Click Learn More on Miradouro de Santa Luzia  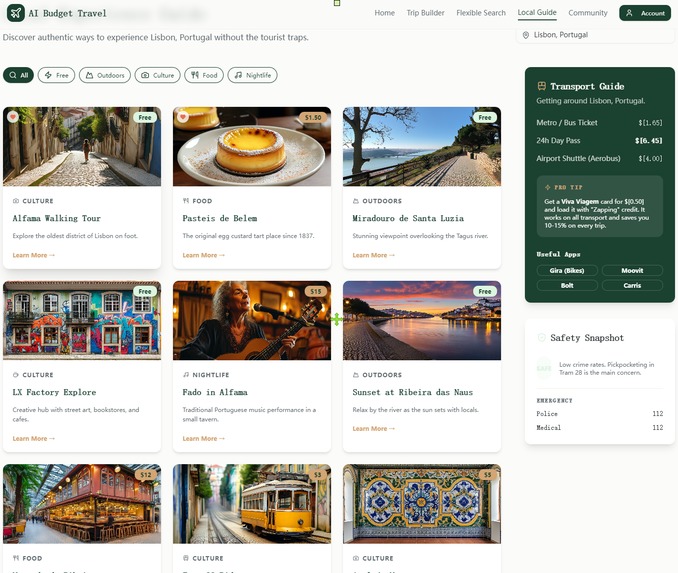pyautogui.click(x=374, y=255)
